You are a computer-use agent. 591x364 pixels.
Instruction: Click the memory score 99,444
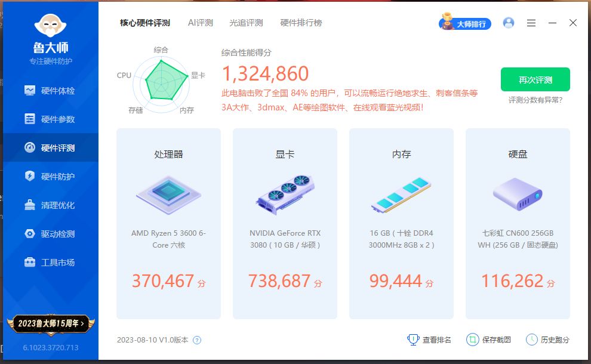coord(396,281)
